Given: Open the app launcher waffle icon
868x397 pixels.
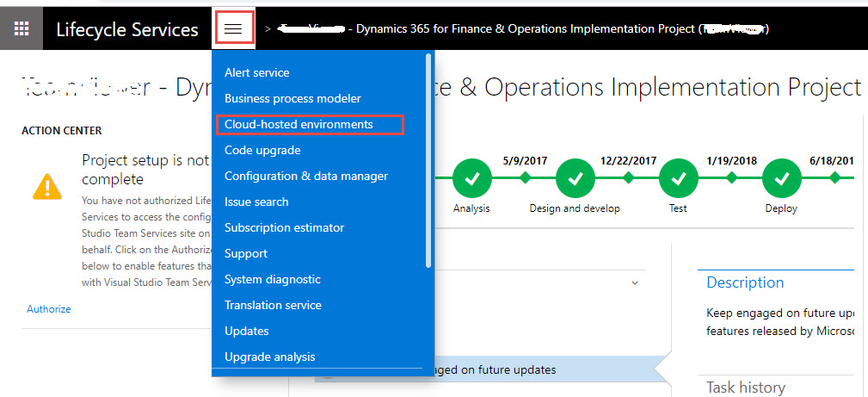Looking at the screenshot, I should (22, 28).
